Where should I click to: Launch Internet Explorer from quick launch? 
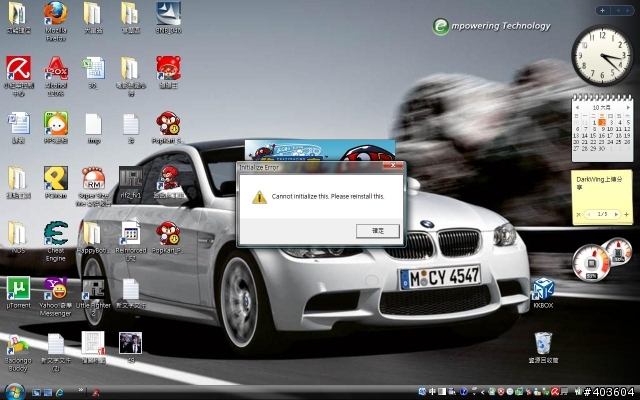coord(60,392)
